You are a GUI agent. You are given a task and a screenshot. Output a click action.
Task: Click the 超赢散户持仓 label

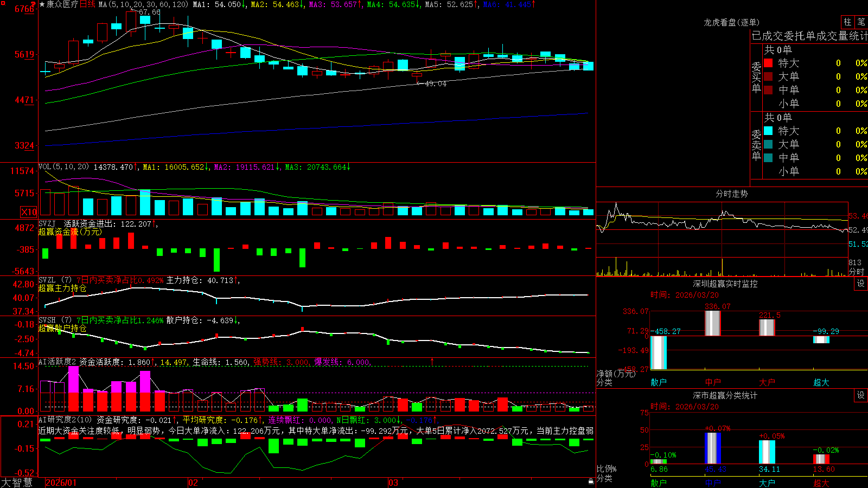[x=62, y=329]
